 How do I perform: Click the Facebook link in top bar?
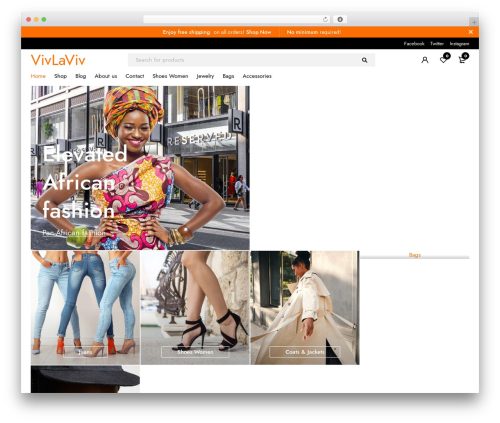click(x=414, y=44)
